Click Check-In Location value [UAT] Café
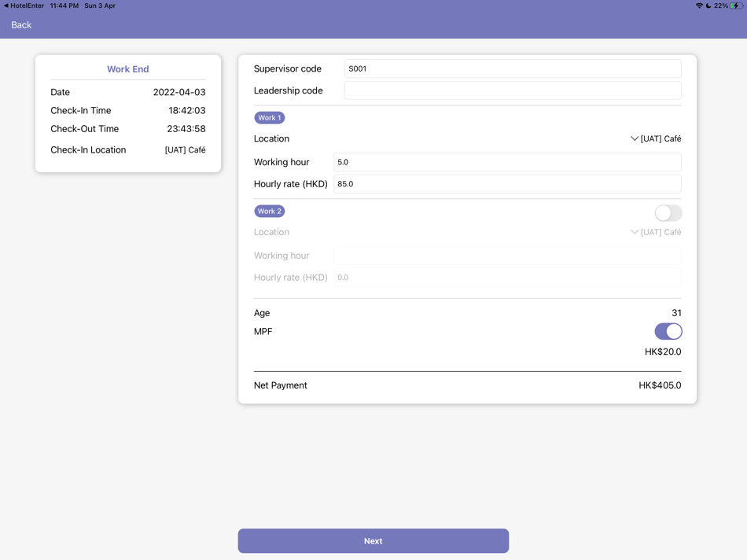The height and width of the screenshot is (560, 747). pyautogui.click(x=185, y=149)
